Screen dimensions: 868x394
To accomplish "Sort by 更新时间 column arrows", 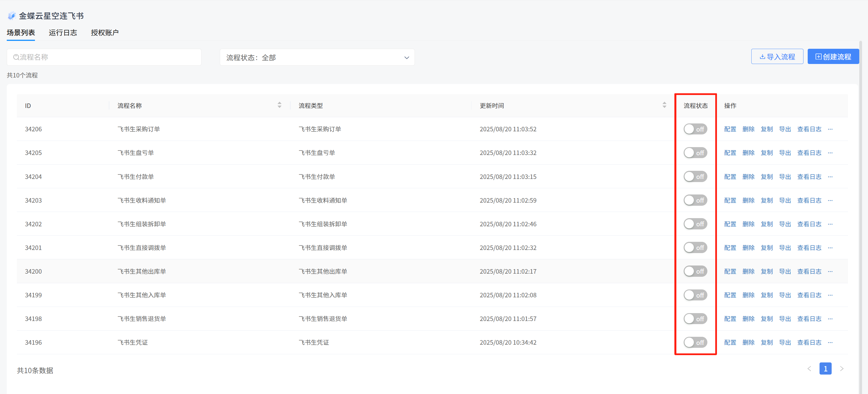I will [x=664, y=105].
